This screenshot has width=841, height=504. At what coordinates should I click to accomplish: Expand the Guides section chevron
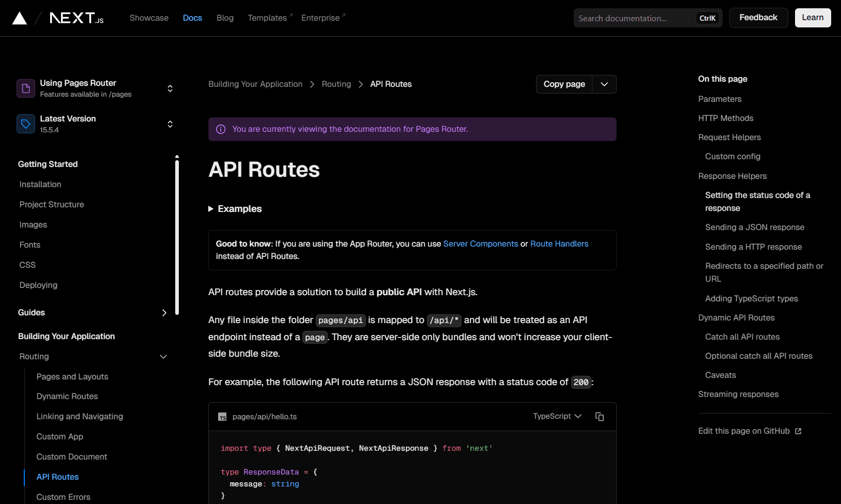tap(164, 313)
